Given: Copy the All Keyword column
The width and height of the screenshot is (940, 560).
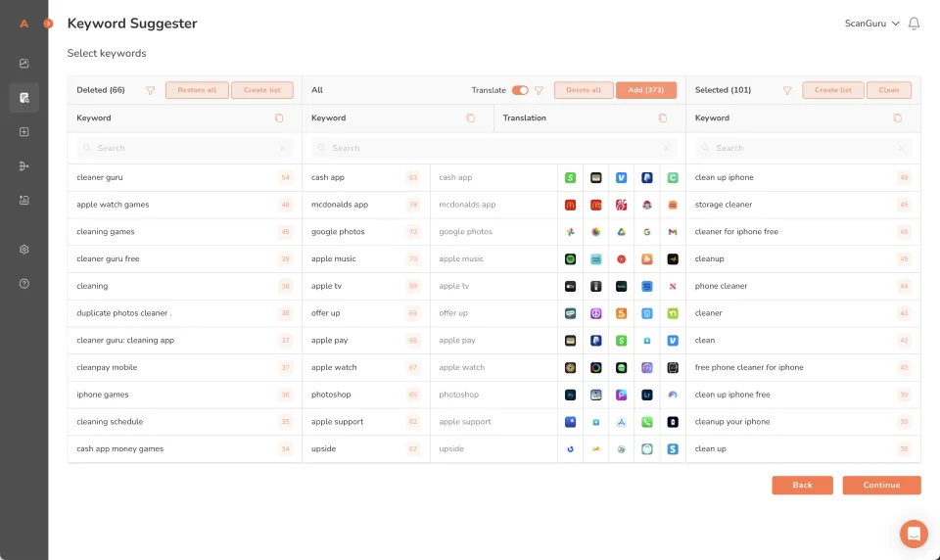Looking at the screenshot, I should [x=470, y=118].
